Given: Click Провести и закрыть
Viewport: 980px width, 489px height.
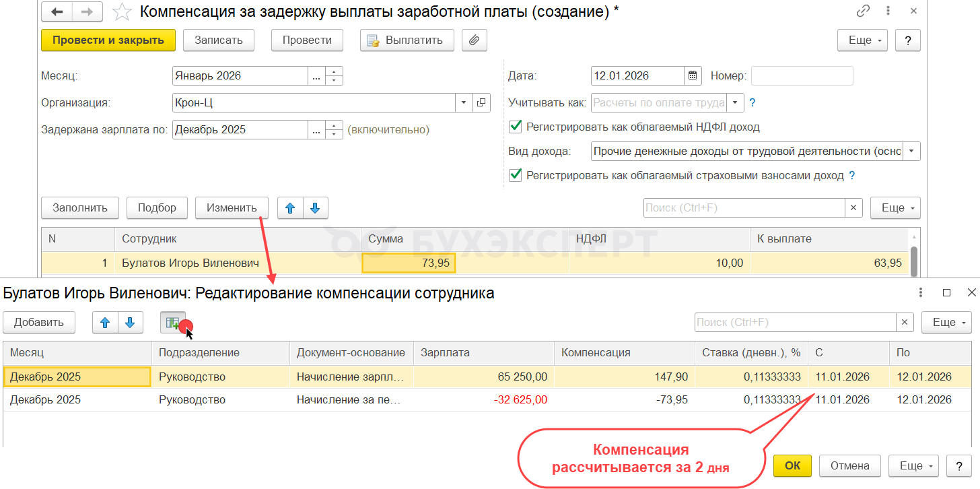Looking at the screenshot, I should click(108, 40).
